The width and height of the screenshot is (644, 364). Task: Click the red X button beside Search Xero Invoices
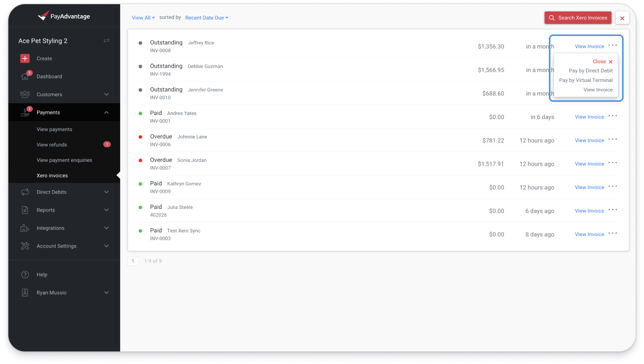coord(622,18)
